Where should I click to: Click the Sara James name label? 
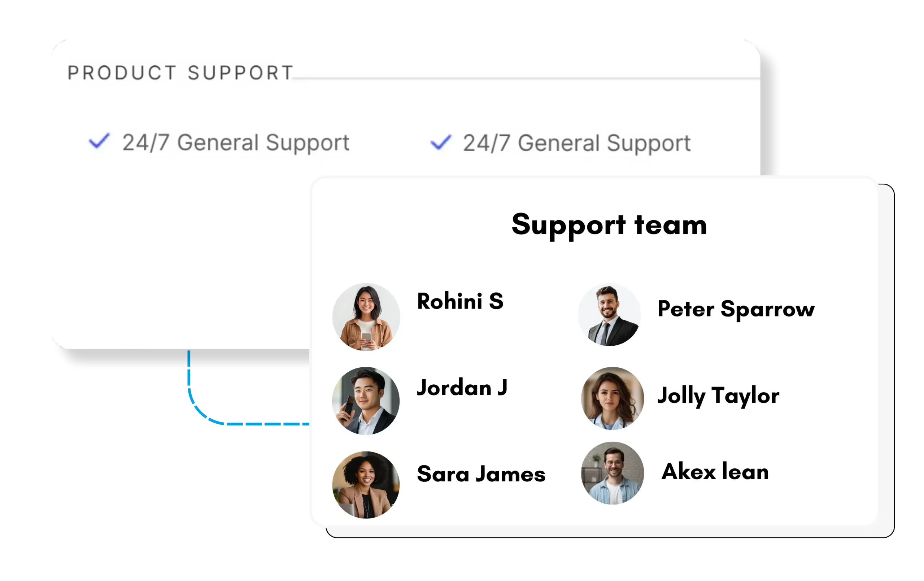click(481, 474)
